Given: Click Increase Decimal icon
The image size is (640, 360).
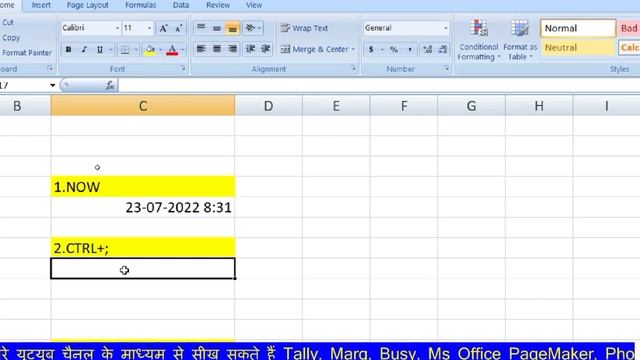Looking at the screenshot, I should pyautogui.click(x=427, y=49).
